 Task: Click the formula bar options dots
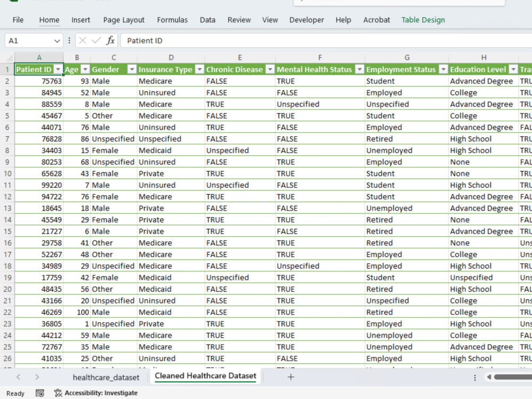pyautogui.click(x=69, y=41)
